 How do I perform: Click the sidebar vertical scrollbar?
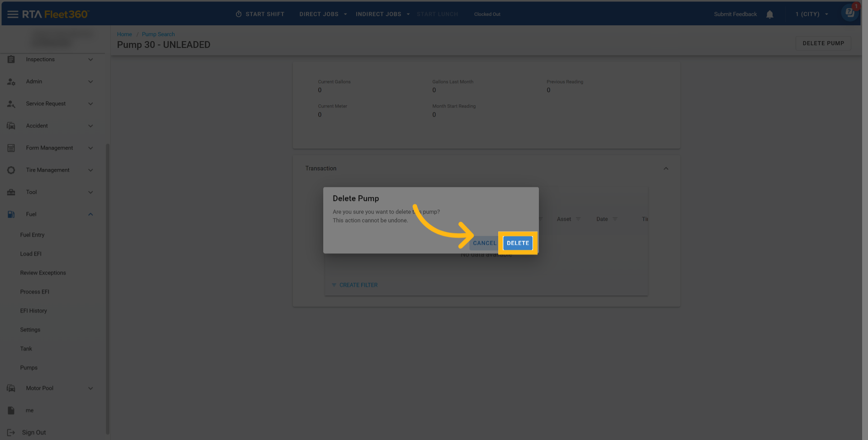108,289
